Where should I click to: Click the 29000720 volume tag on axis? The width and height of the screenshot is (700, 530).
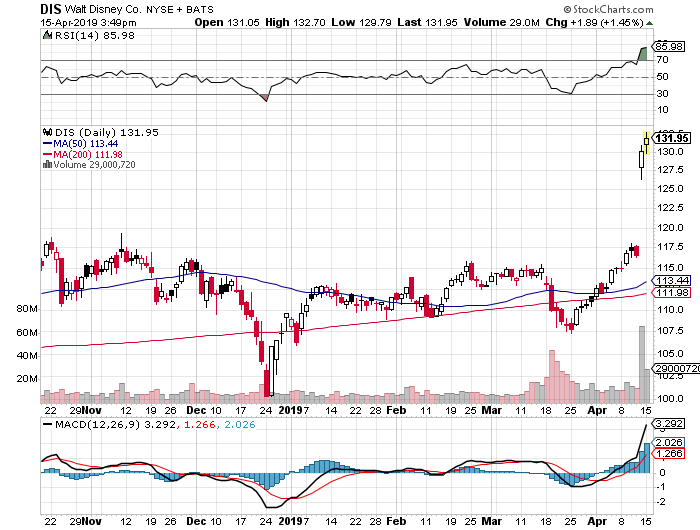tap(676, 369)
